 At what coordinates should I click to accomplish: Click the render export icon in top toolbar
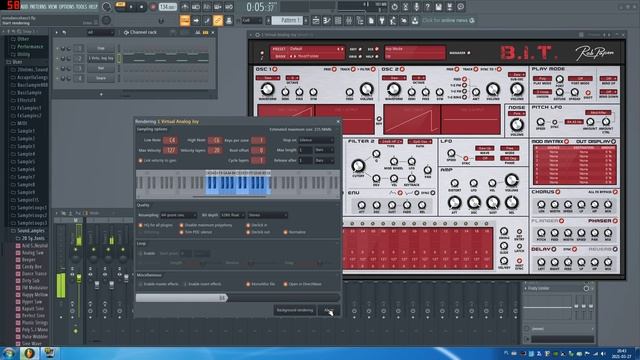449,7
